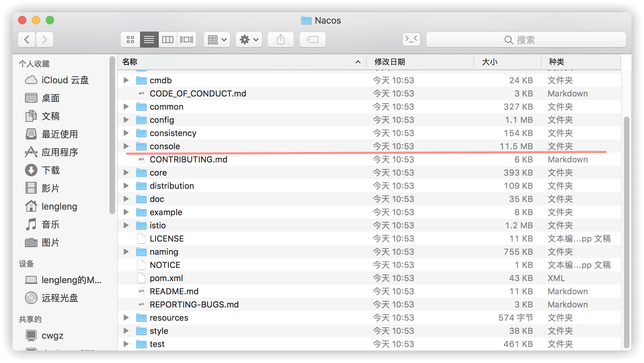Expand the cmdb folder
Image resolution: width=644 pixels, height=363 pixels.
(126, 80)
